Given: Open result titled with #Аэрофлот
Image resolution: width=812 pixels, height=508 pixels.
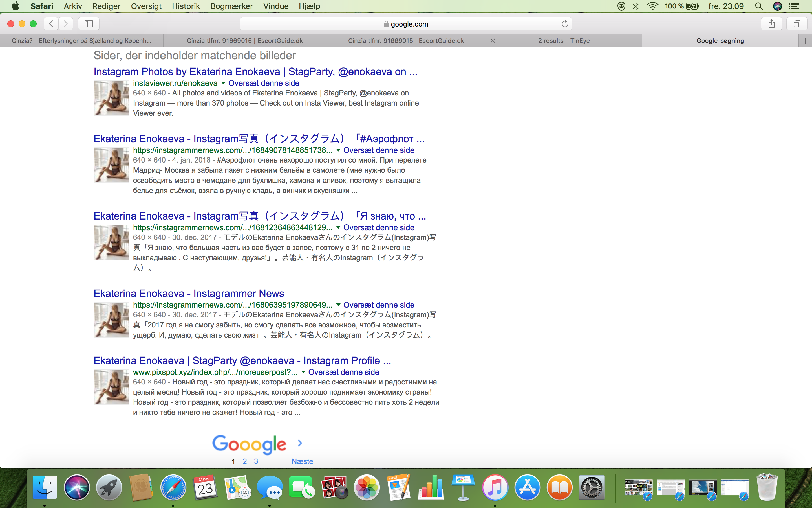Looking at the screenshot, I should (x=259, y=139).
